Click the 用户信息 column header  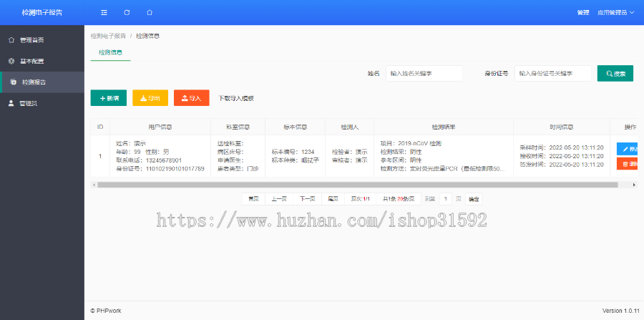[160, 127]
